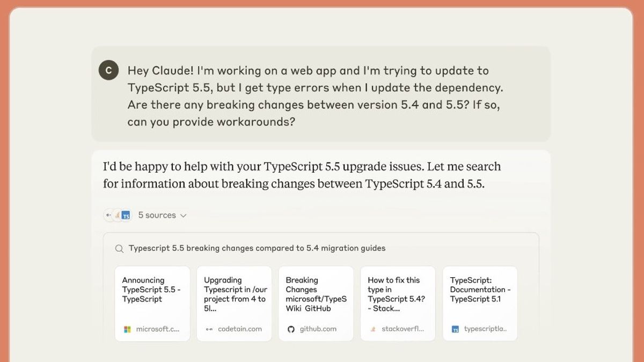
Task: Click the search magnifier icon in results box
Action: click(x=119, y=248)
